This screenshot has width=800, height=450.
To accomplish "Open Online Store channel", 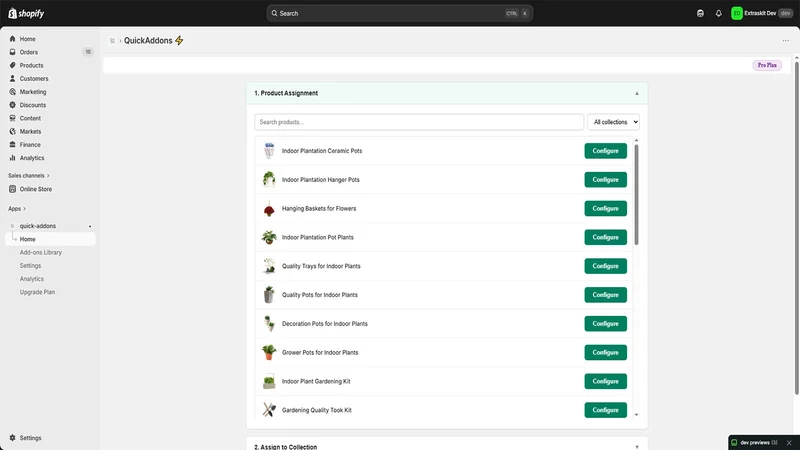I will pos(36,189).
